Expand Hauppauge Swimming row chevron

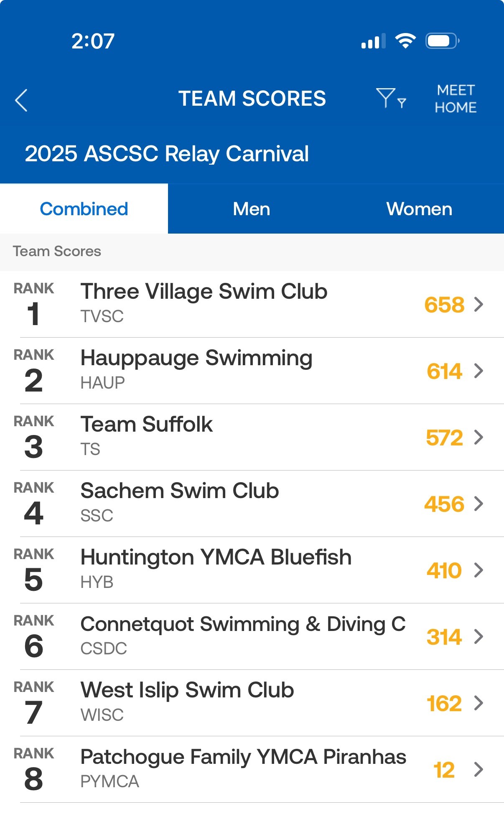point(479,371)
